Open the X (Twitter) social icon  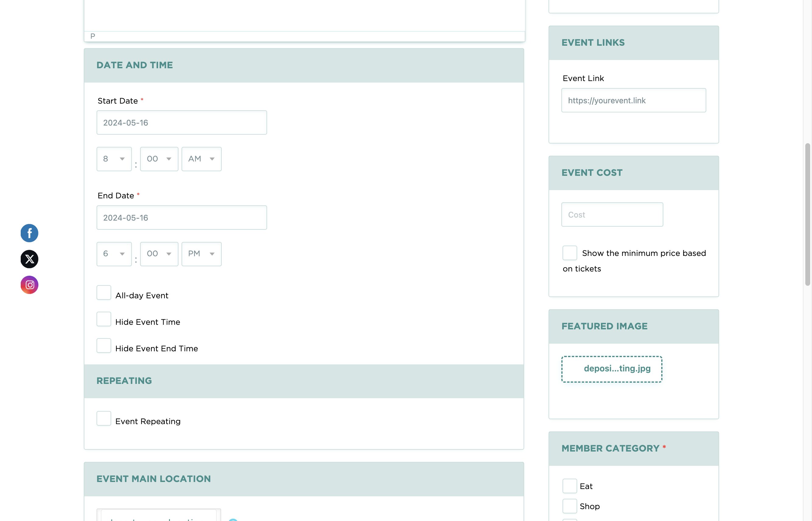point(30,259)
